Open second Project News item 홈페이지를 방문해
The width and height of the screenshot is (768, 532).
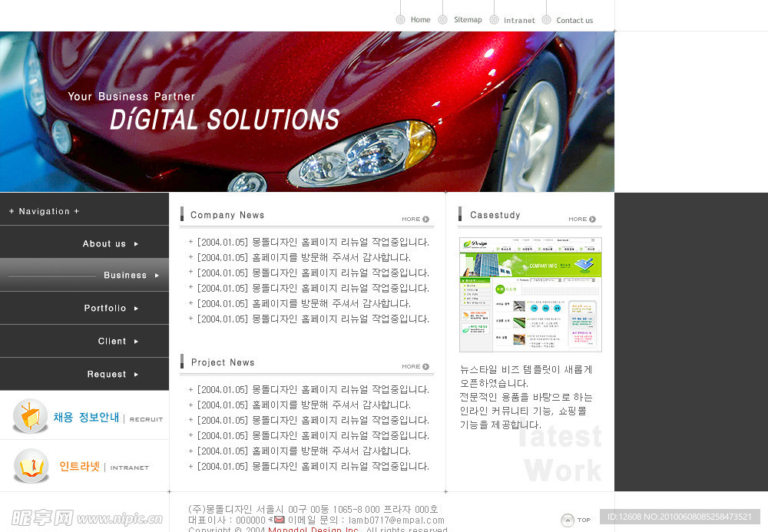tap(303, 405)
